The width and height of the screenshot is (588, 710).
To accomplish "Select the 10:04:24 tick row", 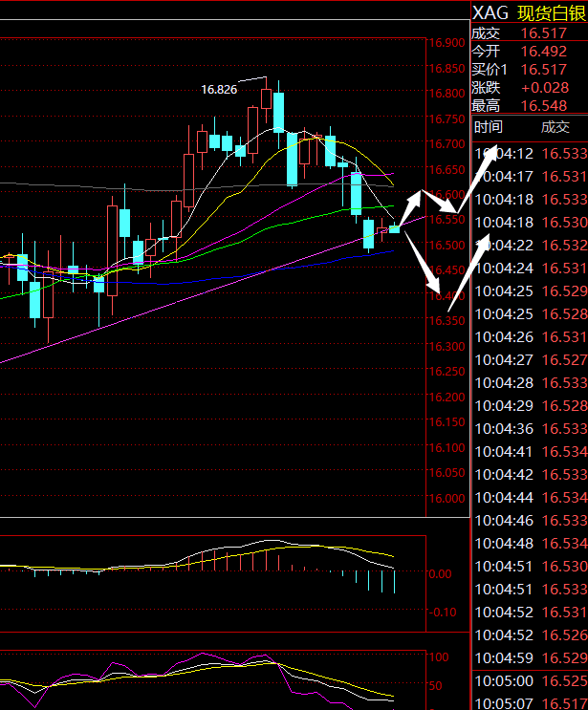I will coord(530,269).
